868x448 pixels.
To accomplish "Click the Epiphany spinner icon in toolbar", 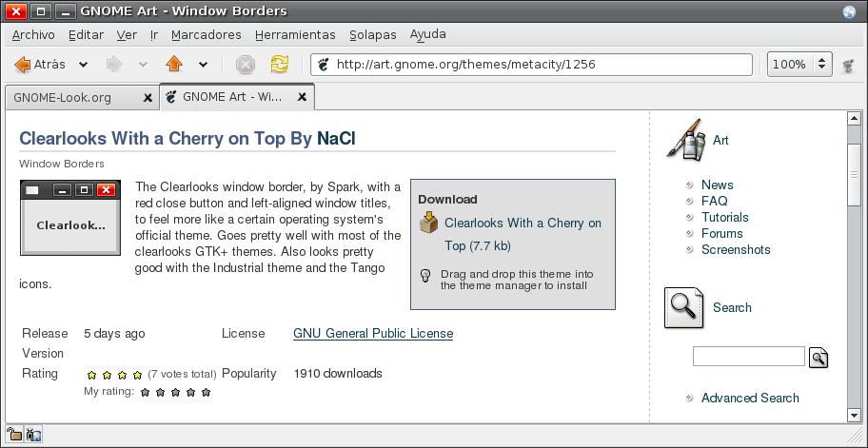I will pyautogui.click(x=849, y=66).
